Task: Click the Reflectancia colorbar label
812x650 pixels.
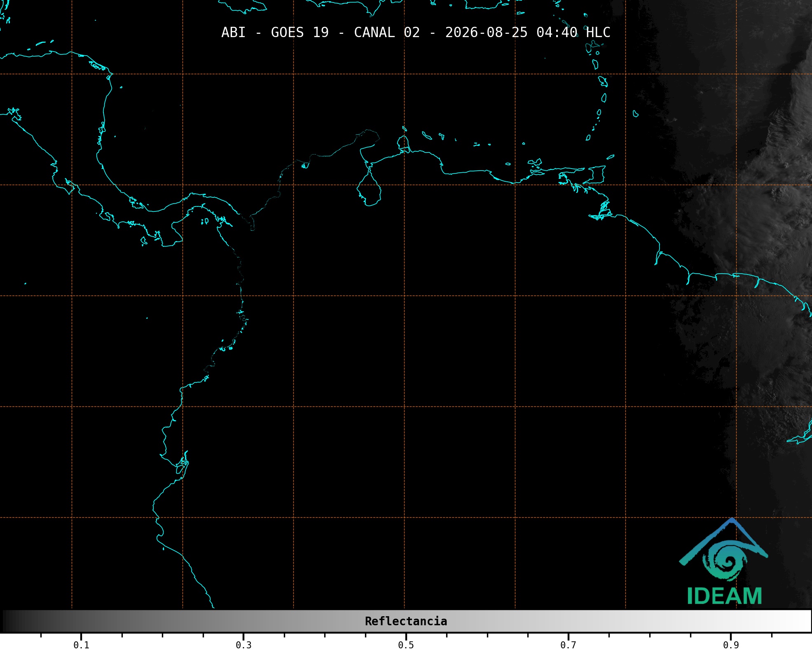Action: pyautogui.click(x=406, y=621)
